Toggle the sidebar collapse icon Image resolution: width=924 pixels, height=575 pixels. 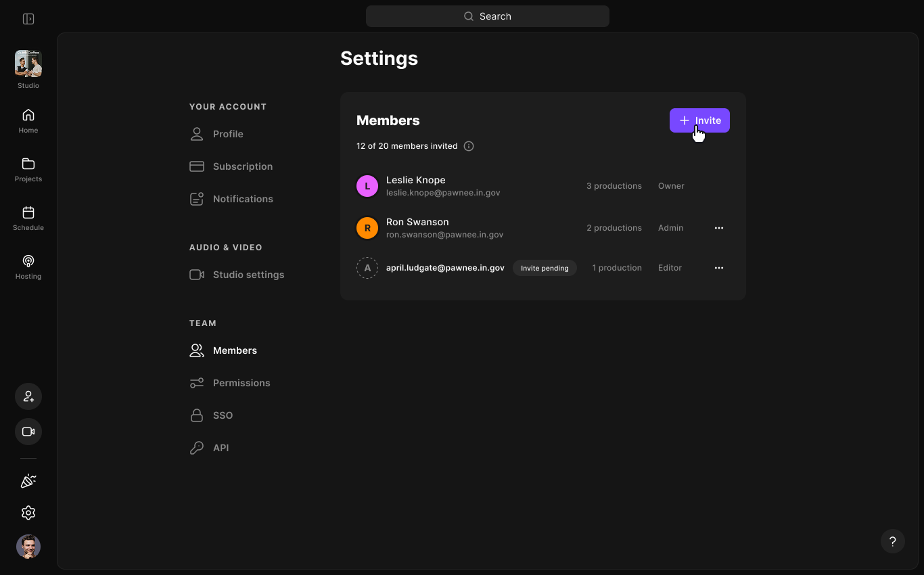[28, 19]
